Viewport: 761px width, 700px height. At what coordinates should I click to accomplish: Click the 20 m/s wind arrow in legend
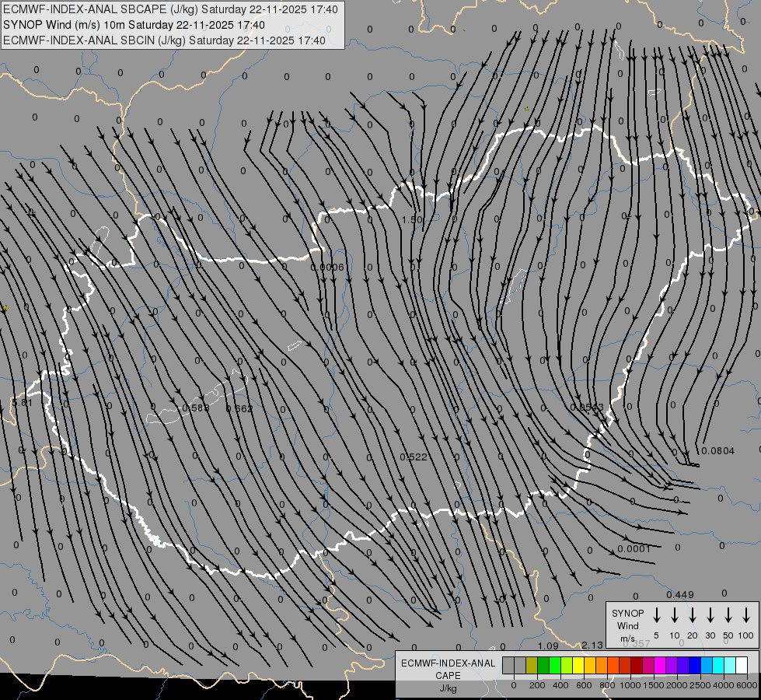point(693,615)
